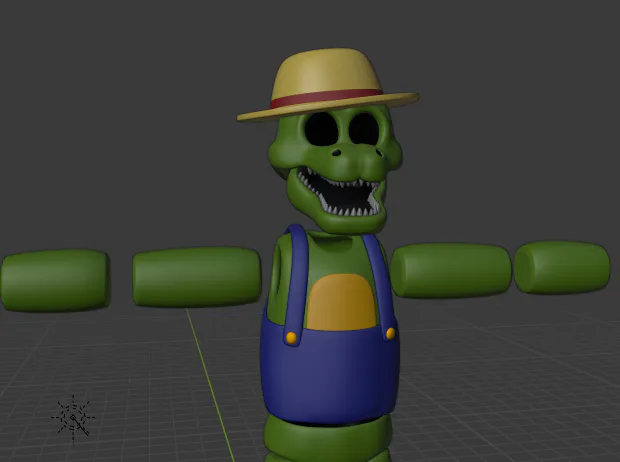620x462 pixels.
Task: Select the point light object in viewport
Action: click(73, 418)
